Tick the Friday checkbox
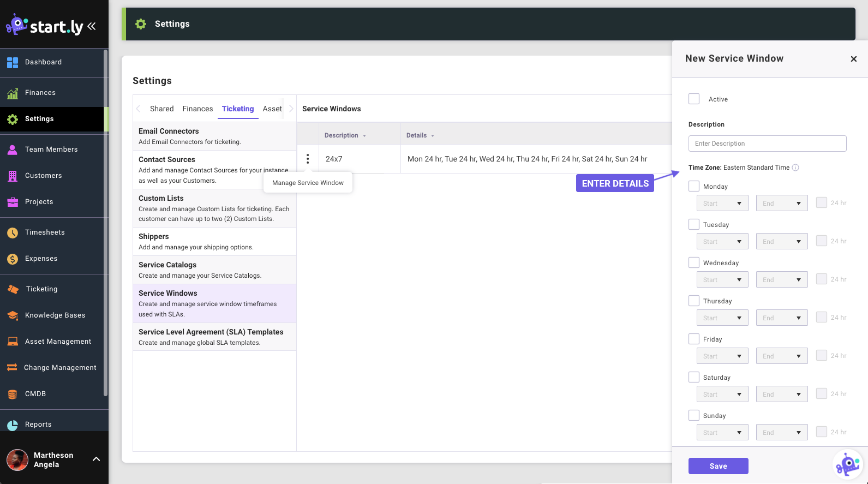Screen dimensions: 868x484 [694, 339]
